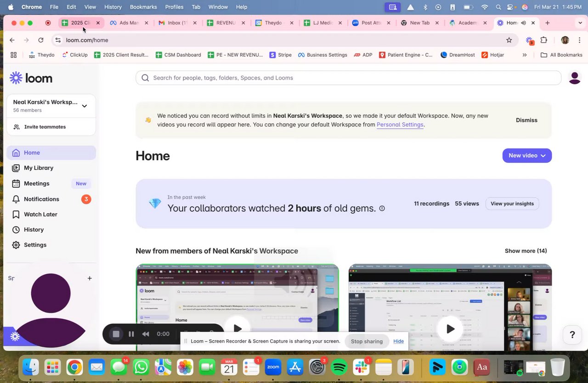Open the Hotjar bookmark
Image resolution: width=588 pixels, height=383 pixels.
[492, 55]
